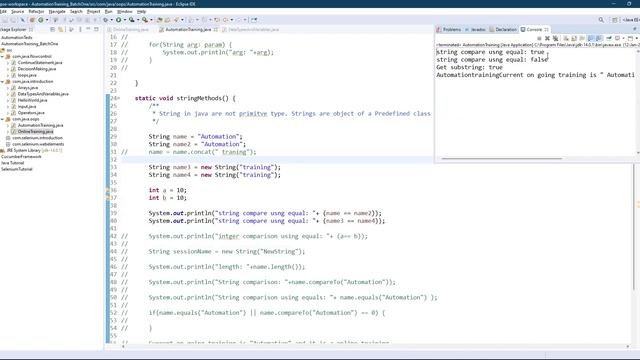
Task: Open the Run dropdown arrow
Action: coord(125,20)
